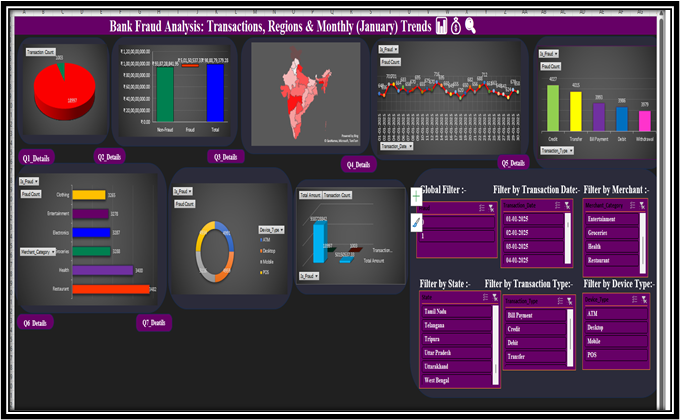Image resolution: width=680 pixels, height=420 pixels.
Task: Toggle multi-select on the State slicer
Action: point(485,297)
